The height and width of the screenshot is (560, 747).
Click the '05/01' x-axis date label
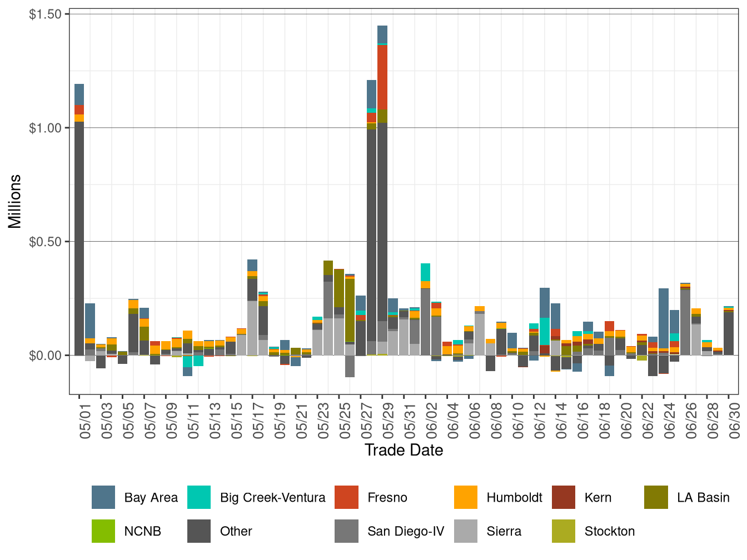click(x=86, y=420)
